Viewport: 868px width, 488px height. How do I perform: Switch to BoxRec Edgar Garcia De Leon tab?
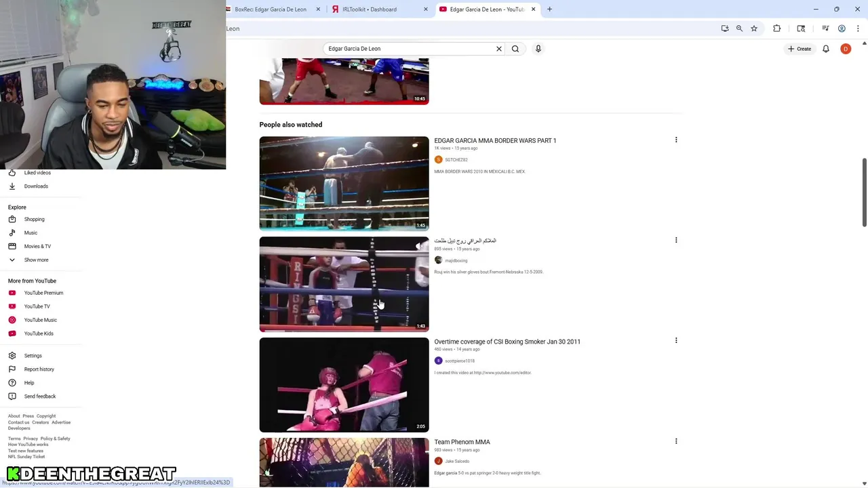(x=270, y=9)
